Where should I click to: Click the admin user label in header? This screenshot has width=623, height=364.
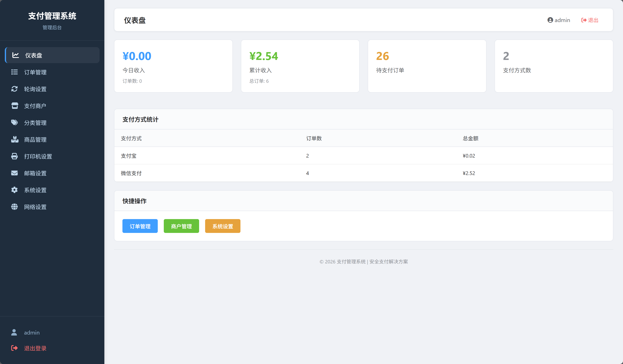click(559, 20)
